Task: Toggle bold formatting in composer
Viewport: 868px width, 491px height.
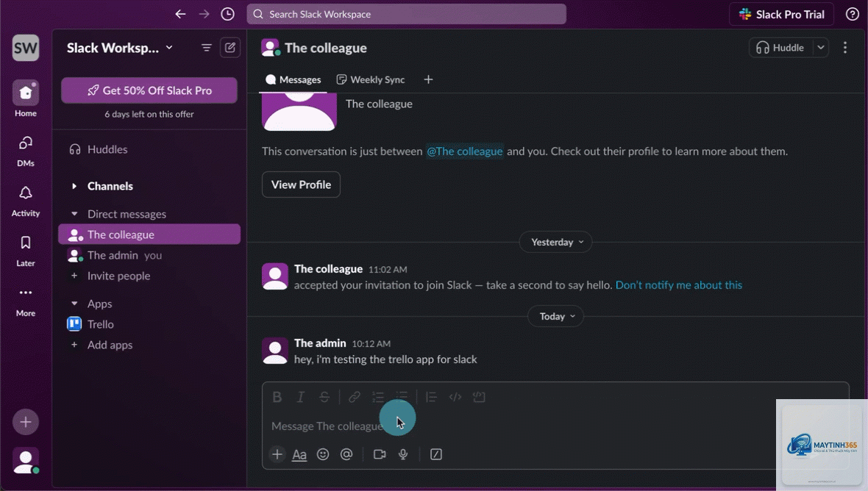Action: coord(277,397)
